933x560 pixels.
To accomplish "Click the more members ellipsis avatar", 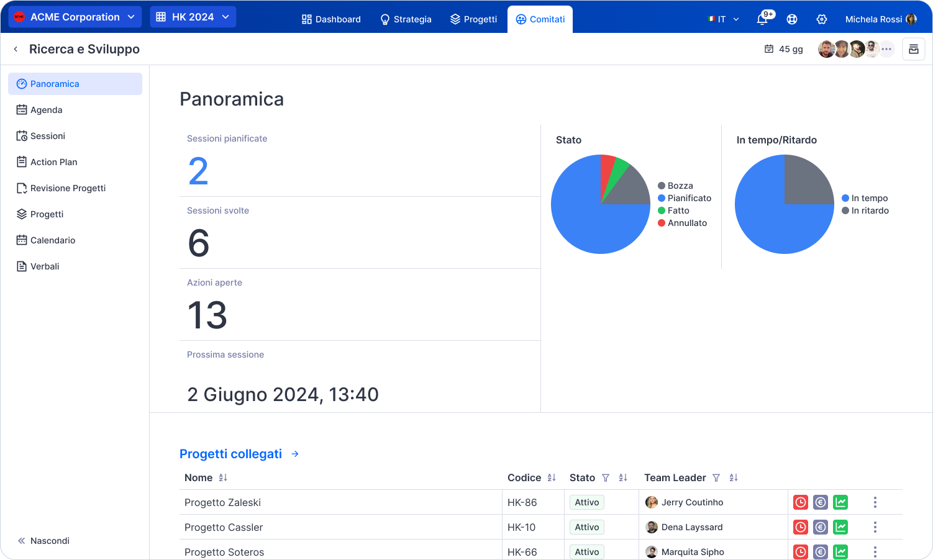I will (886, 49).
